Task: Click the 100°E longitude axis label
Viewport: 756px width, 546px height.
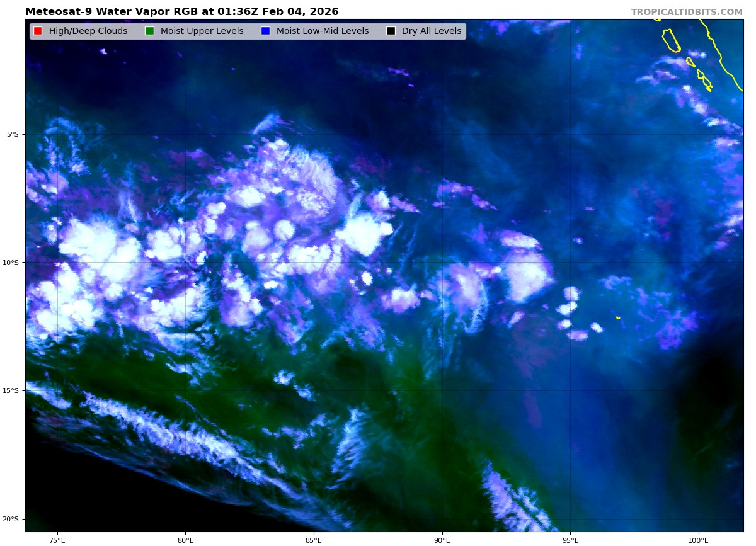Action: pos(698,540)
